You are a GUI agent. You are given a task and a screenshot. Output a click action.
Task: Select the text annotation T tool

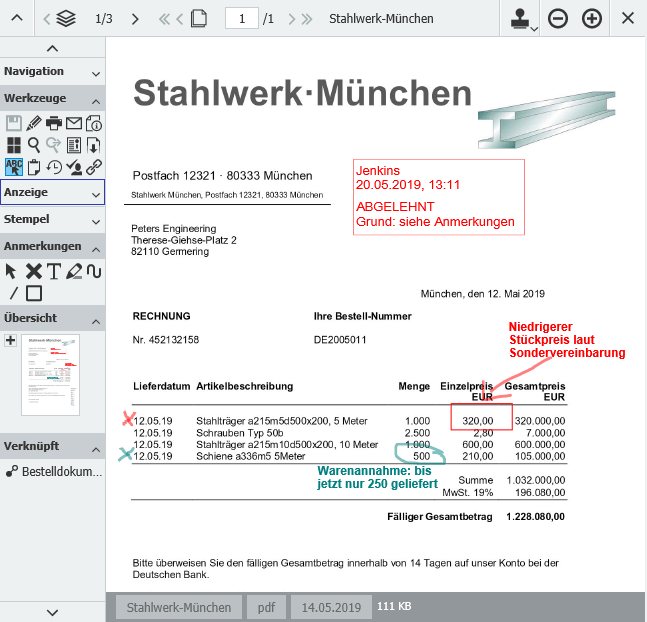point(54,272)
